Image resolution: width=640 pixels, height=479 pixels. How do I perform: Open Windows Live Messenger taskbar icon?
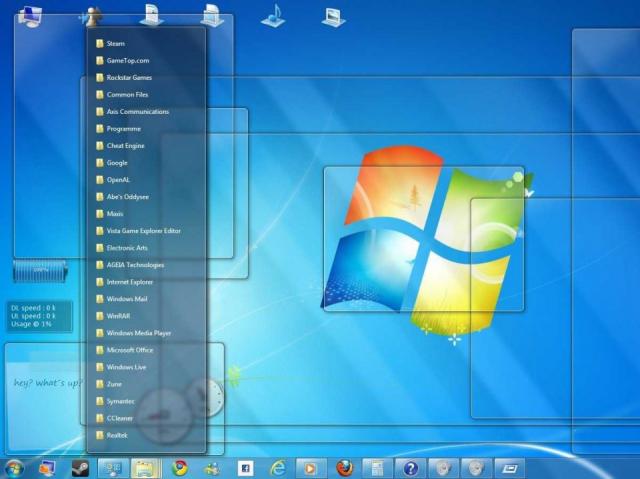(212, 468)
